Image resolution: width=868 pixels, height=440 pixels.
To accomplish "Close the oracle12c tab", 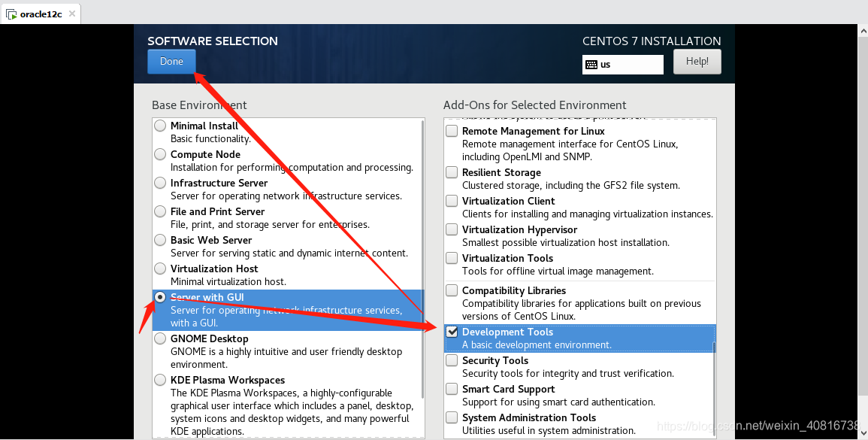I will click(x=72, y=14).
